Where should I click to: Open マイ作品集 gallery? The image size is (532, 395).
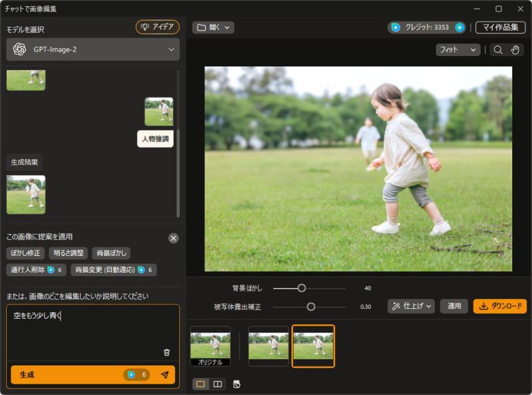point(501,27)
